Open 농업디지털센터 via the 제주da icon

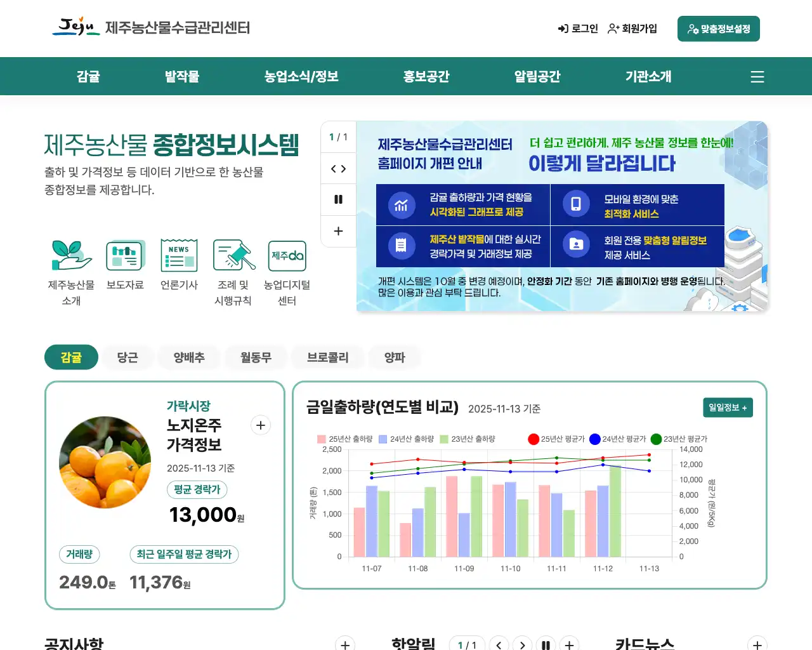285,256
